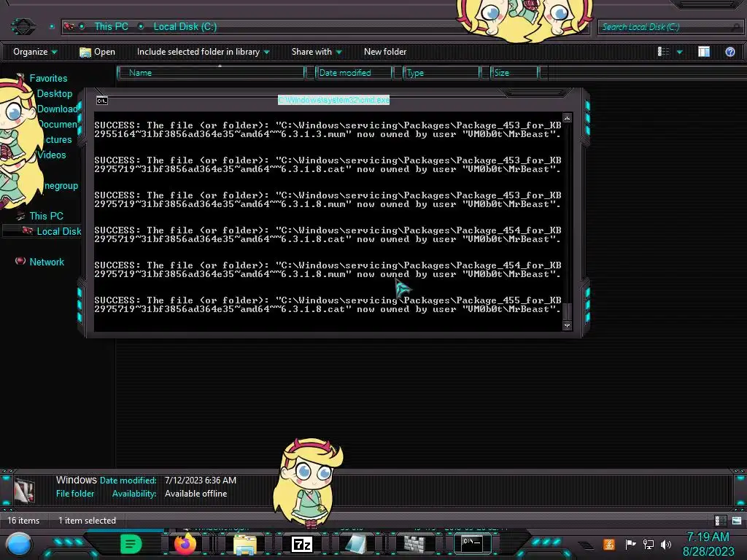Select Local Disk in the navigation pane
The image size is (747, 560).
click(x=58, y=231)
